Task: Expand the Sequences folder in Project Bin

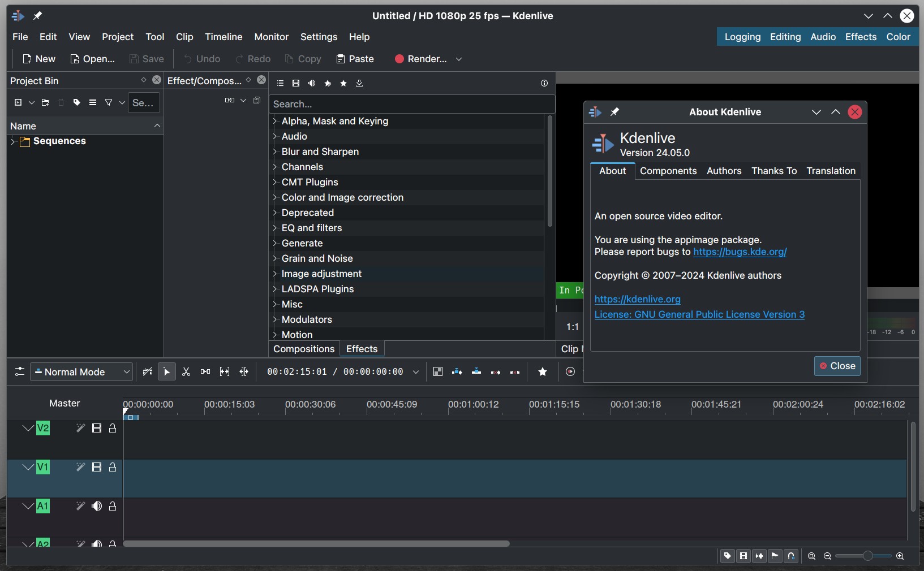Action: point(12,141)
